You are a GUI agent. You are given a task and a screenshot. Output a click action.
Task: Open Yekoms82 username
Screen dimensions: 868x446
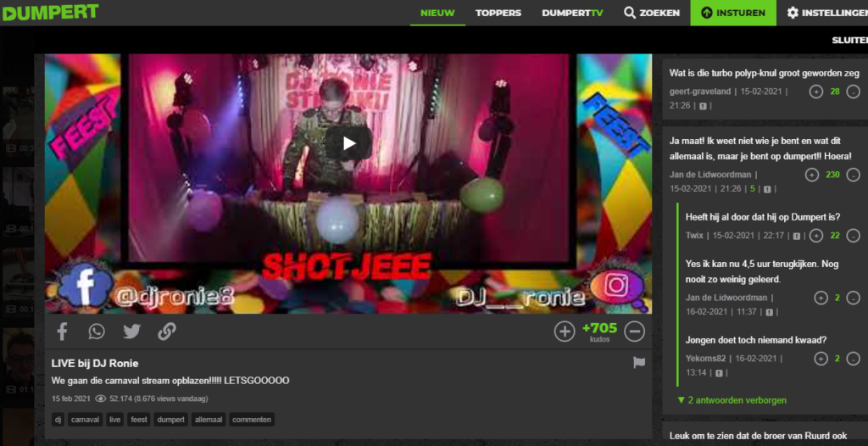click(x=705, y=359)
